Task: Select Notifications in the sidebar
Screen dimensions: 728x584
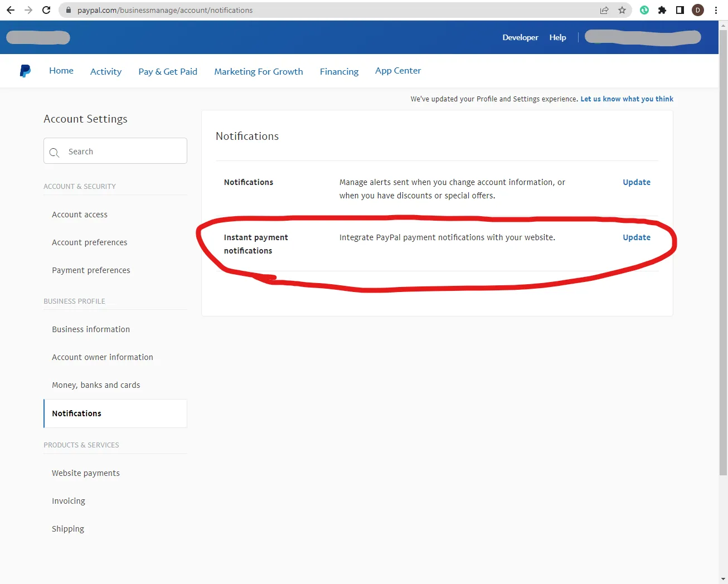Action: pos(115,413)
